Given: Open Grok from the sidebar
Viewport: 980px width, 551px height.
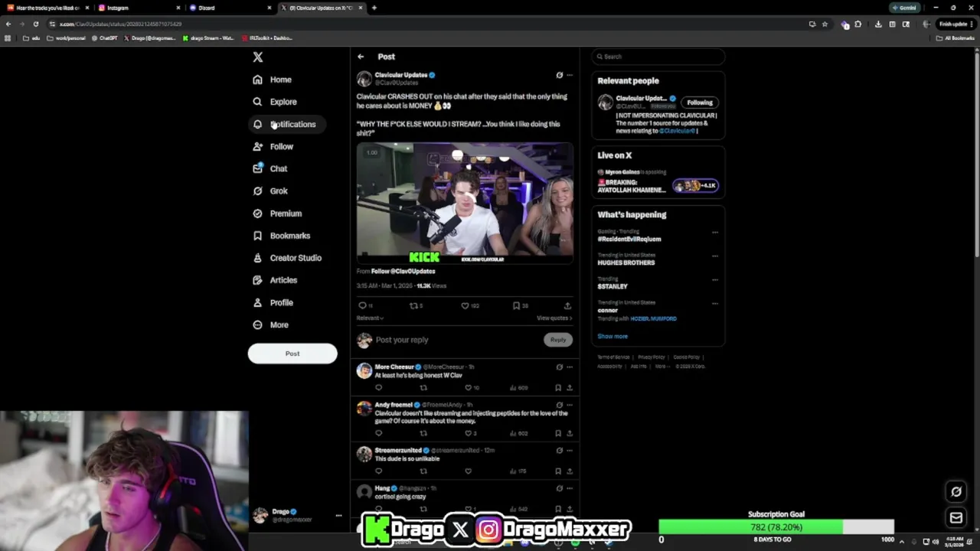Looking at the screenshot, I should point(270,191).
